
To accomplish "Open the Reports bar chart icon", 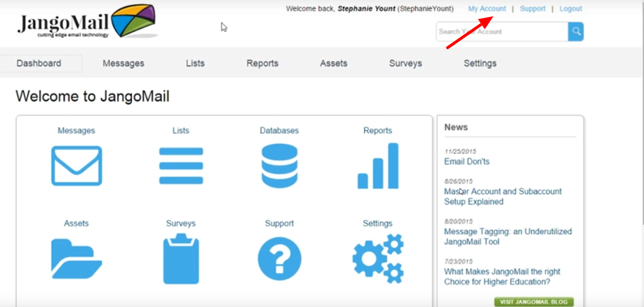I will pos(378,166).
